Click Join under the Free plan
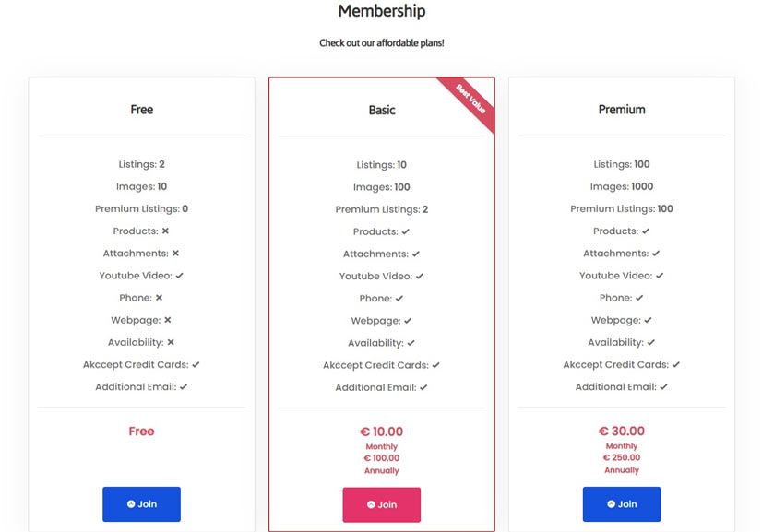762x532 pixels. coord(141,504)
